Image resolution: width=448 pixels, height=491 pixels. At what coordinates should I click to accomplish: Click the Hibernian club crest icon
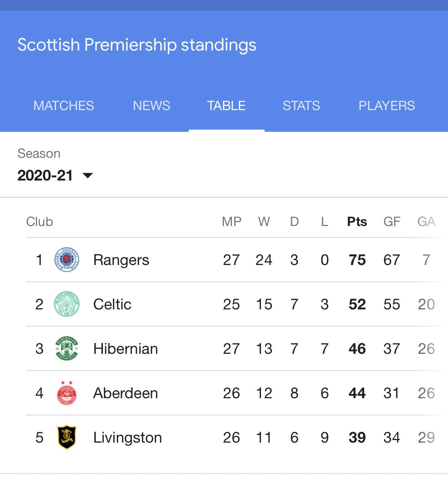(x=66, y=348)
